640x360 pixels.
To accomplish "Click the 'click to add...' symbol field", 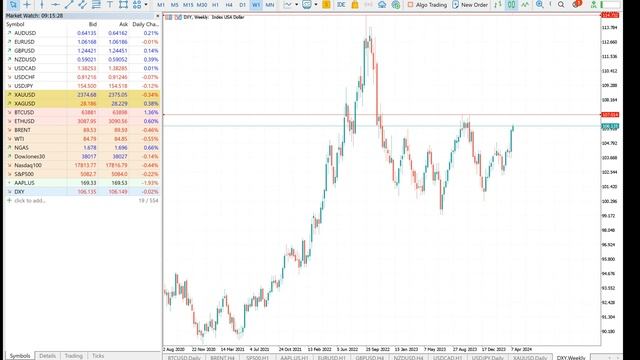I will pyautogui.click(x=30, y=201).
